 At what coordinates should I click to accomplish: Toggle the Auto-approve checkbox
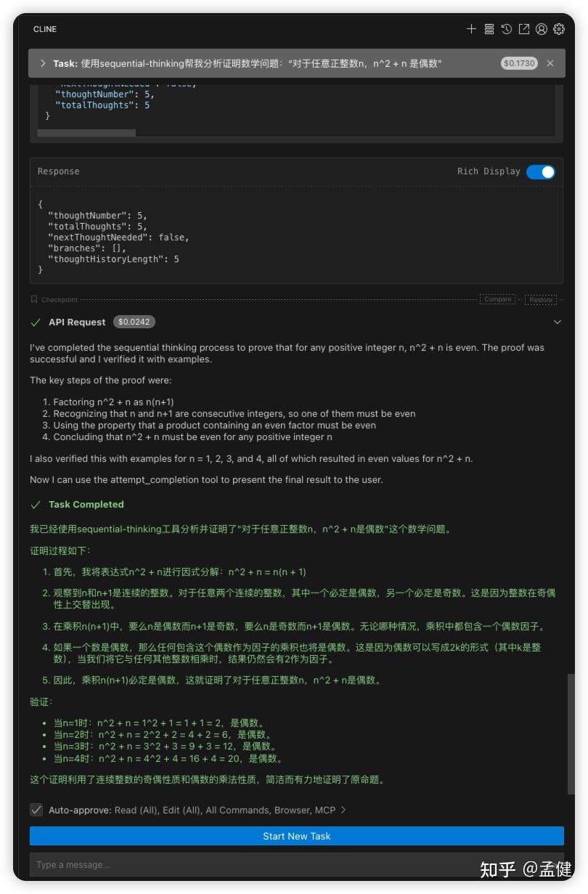point(36,810)
